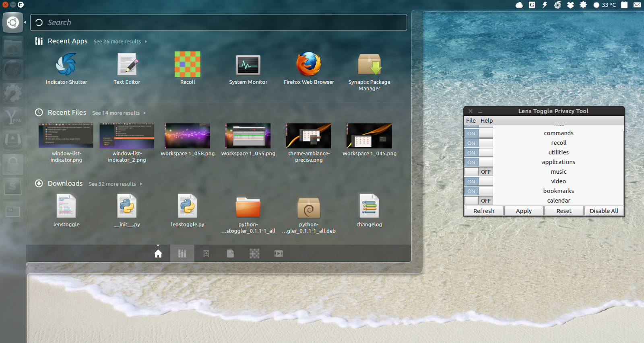Open the theme-ambiance-precise.png thumbnail
Image resolution: width=644 pixels, height=343 pixels.
(309, 136)
